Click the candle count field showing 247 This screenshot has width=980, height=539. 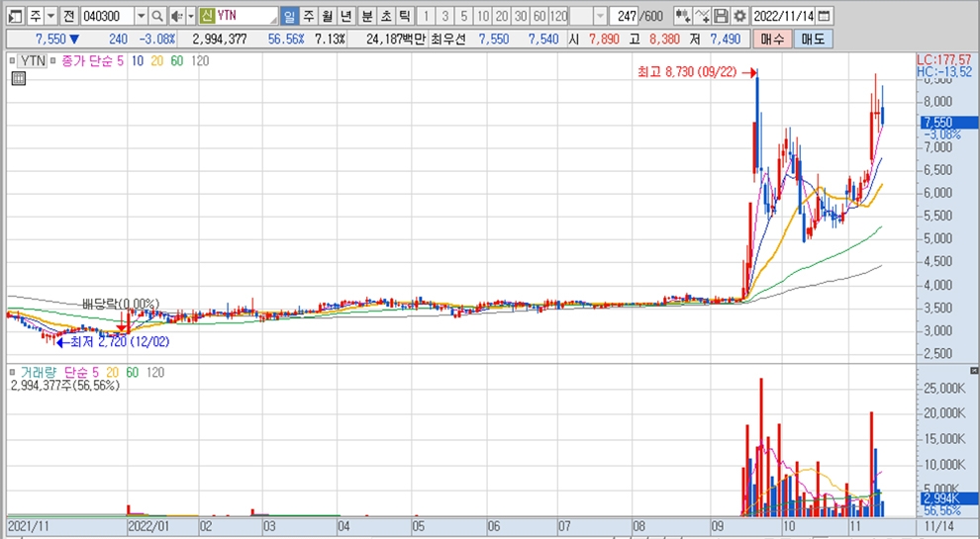coord(624,17)
